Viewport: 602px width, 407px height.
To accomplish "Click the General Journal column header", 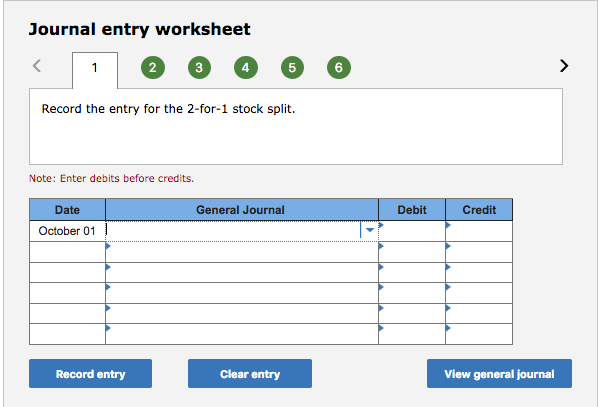I will point(242,210).
